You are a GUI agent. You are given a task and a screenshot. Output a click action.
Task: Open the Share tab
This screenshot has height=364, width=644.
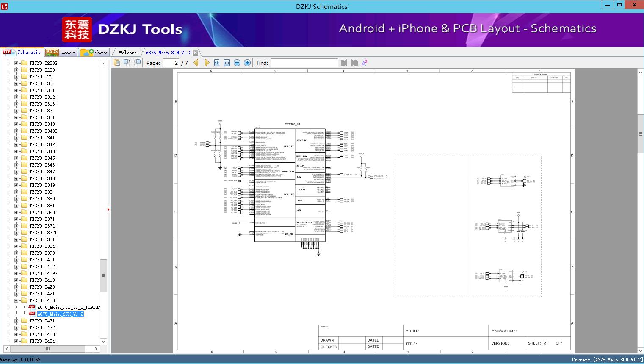tap(94, 52)
